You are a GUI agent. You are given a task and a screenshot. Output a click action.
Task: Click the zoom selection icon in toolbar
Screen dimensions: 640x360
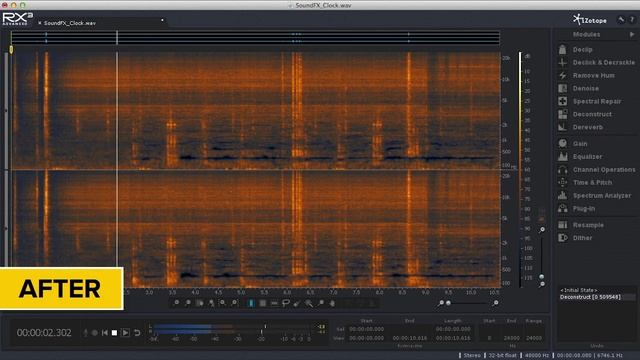pos(200,303)
